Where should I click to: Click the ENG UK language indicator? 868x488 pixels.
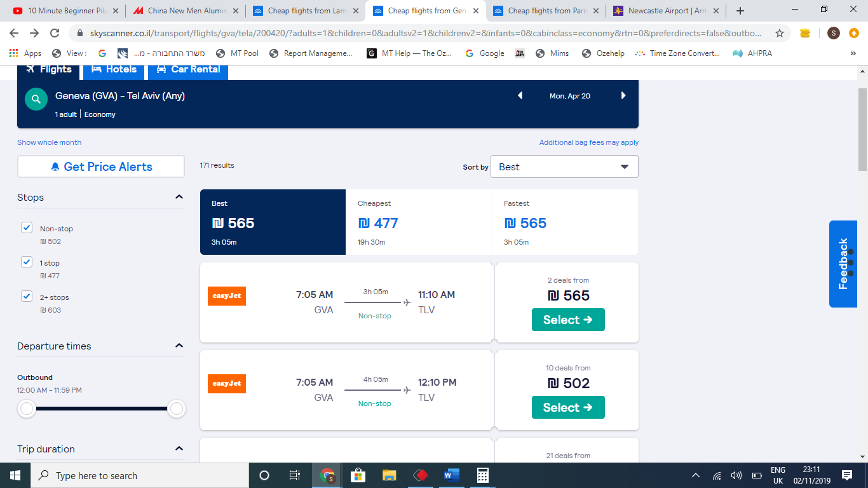pos(778,475)
